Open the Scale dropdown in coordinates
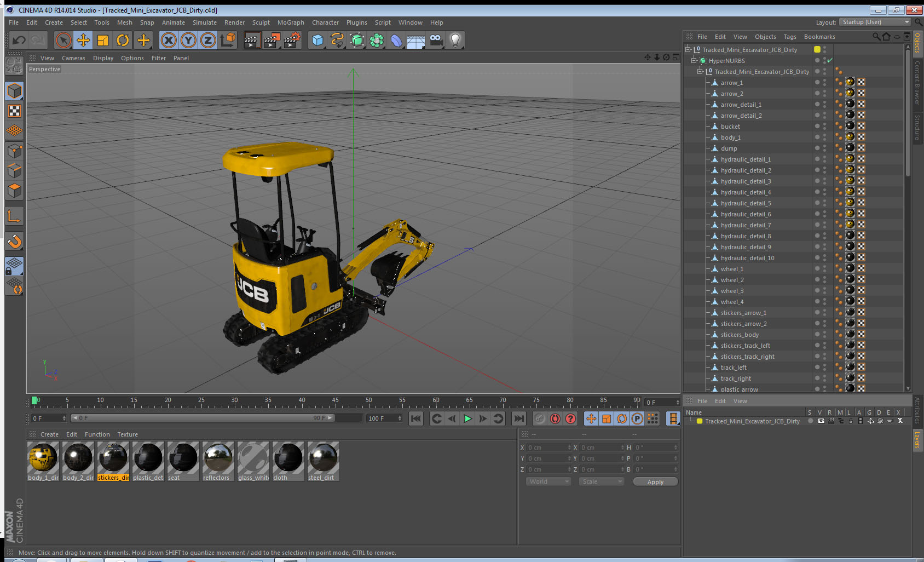This screenshot has height=562, width=924. coord(602,481)
